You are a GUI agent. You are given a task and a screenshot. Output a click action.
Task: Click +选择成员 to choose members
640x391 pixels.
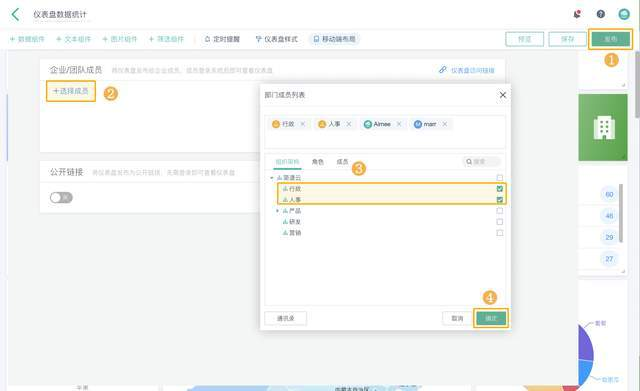pyautogui.click(x=71, y=91)
